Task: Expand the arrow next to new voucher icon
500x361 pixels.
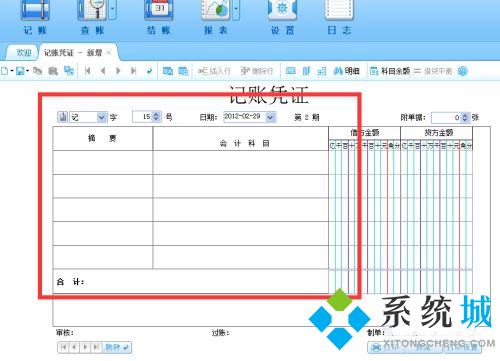Action: [x=12, y=71]
